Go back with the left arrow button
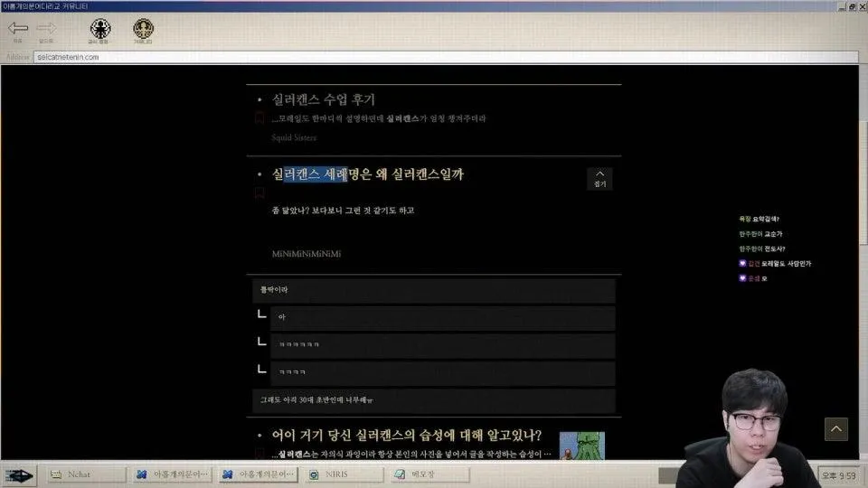 point(18,28)
